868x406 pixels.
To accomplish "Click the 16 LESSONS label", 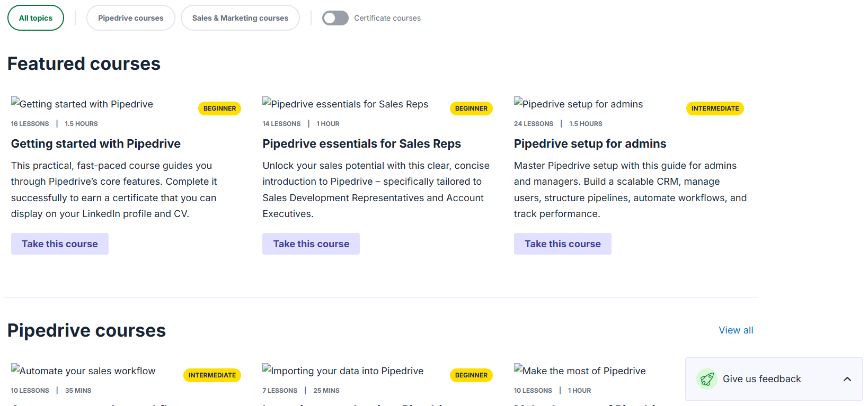I will pyautogui.click(x=30, y=124).
